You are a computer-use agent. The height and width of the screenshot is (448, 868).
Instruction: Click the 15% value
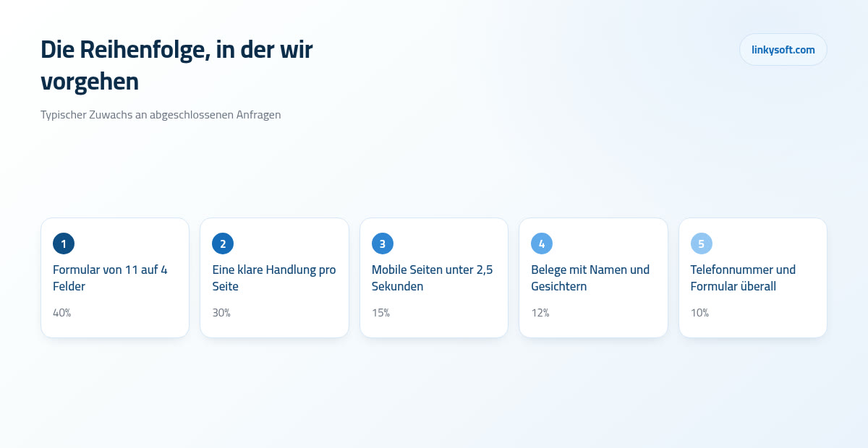pyautogui.click(x=380, y=313)
